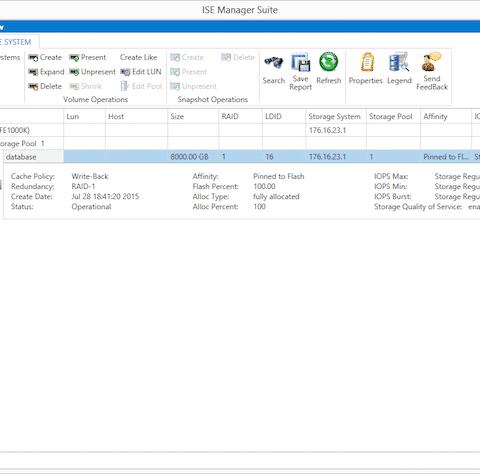Click the IOPS Max label
Image resolution: width=480 pixels, height=474 pixels.
point(391,176)
